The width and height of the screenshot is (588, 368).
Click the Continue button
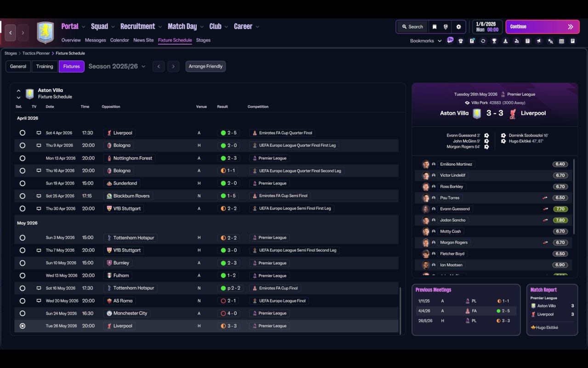tap(542, 27)
